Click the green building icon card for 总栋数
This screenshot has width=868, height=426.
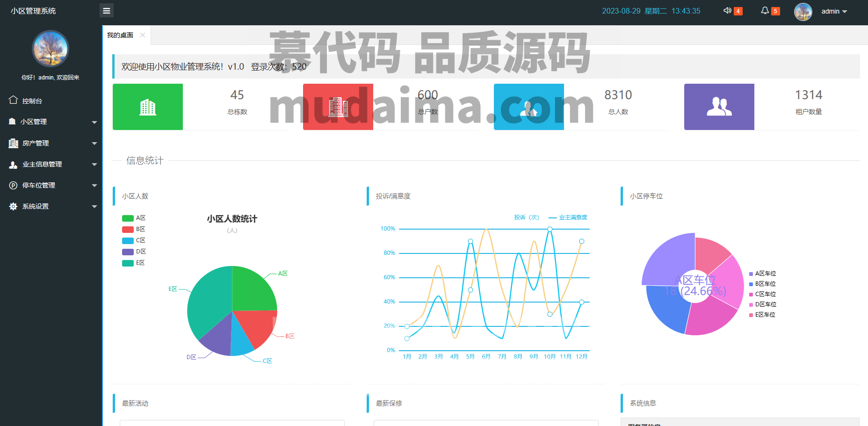pyautogui.click(x=148, y=107)
